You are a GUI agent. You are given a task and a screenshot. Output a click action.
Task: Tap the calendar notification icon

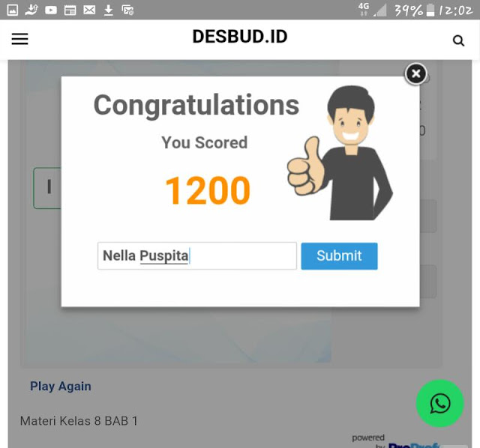point(70,10)
